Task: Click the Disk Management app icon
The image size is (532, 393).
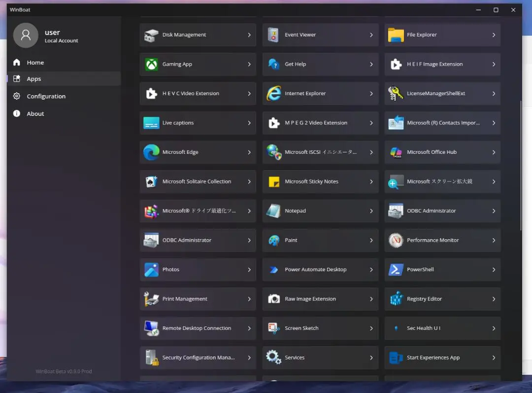Action: (151, 35)
